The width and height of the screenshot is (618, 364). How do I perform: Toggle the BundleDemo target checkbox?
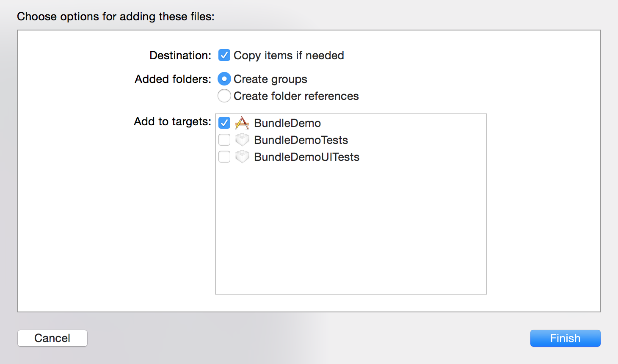pos(224,123)
